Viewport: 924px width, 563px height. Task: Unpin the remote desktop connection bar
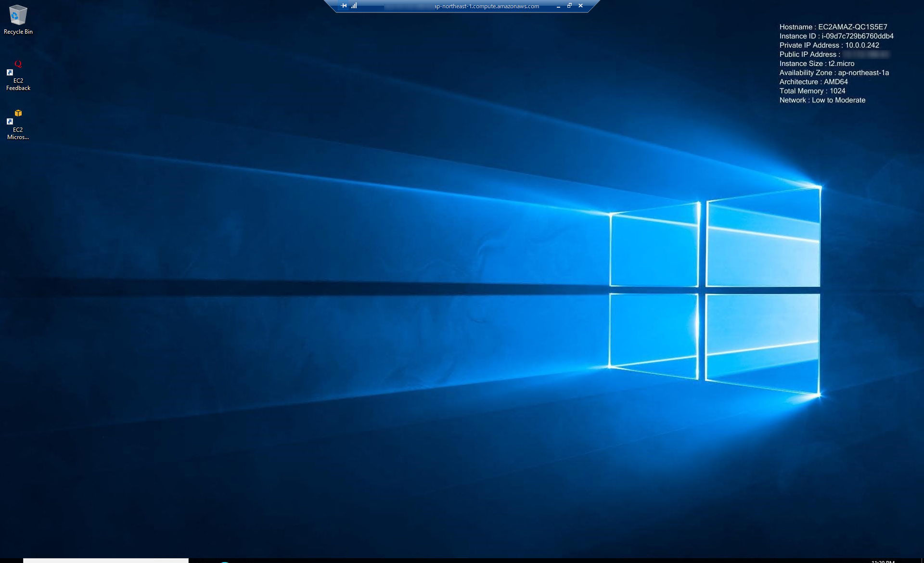point(344,6)
